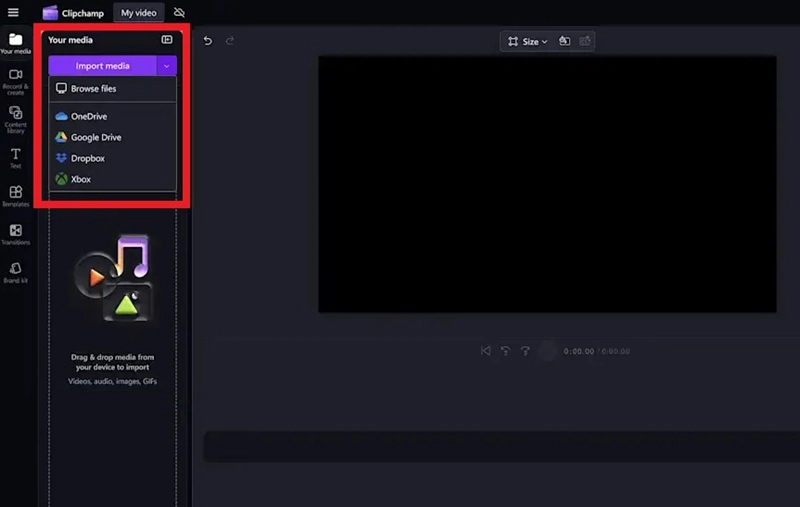Open Record & create sidebar tab

click(15, 82)
